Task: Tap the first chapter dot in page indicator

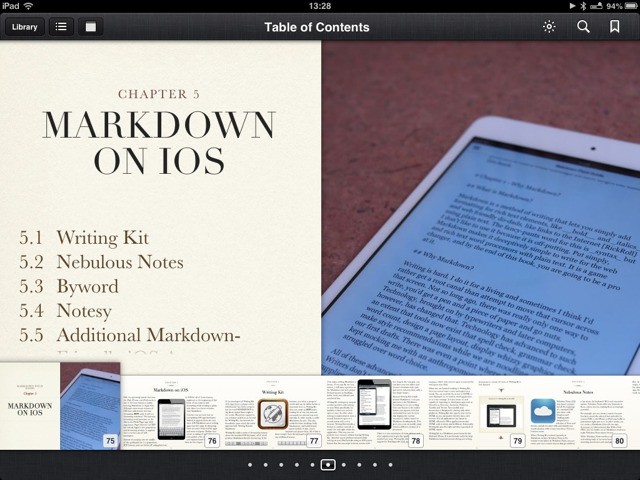Action: (x=250, y=465)
